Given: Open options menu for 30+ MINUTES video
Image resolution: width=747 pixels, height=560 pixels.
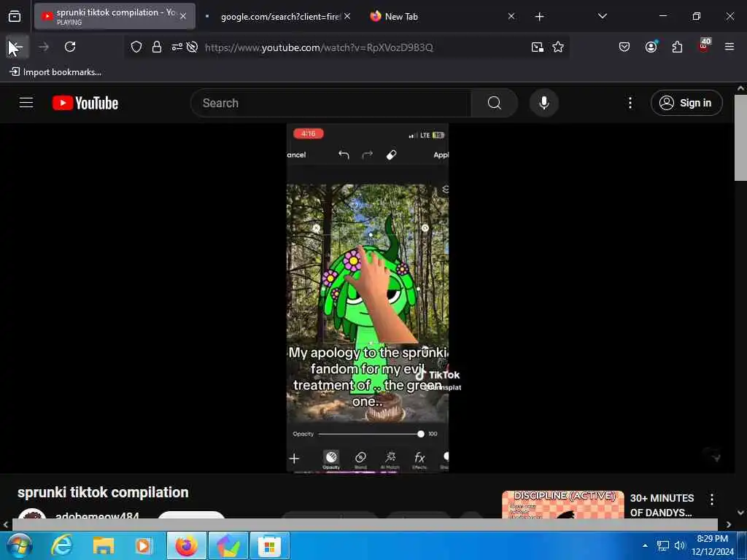Looking at the screenshot, I should [x=712, y=499].
